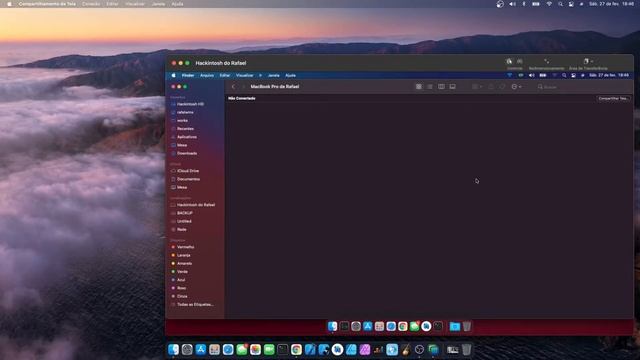This screenshot has width=640, height=360.
Task: Select icon view in remote Finder toolbar
Action: point(418,87)
